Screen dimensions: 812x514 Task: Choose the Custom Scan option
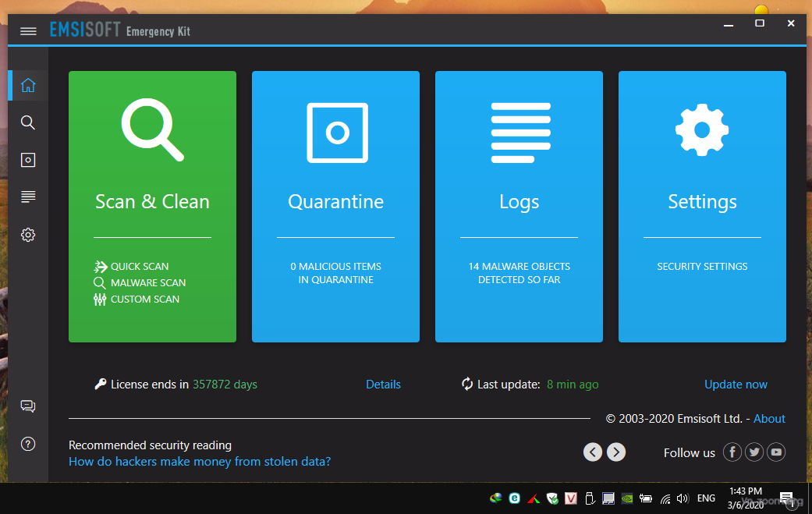(x=144, y=300)
